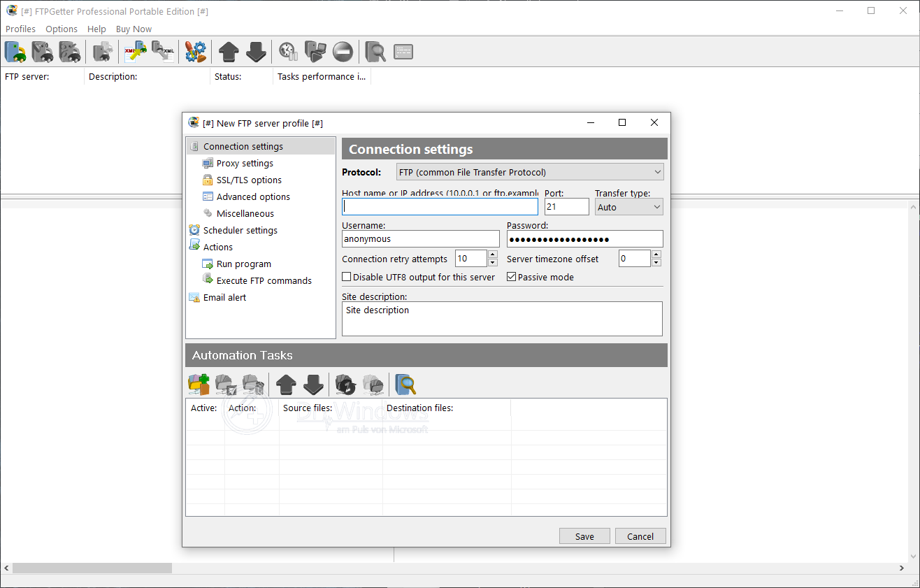
Task: Decrease server timezone offset
Action: [656, 263]
